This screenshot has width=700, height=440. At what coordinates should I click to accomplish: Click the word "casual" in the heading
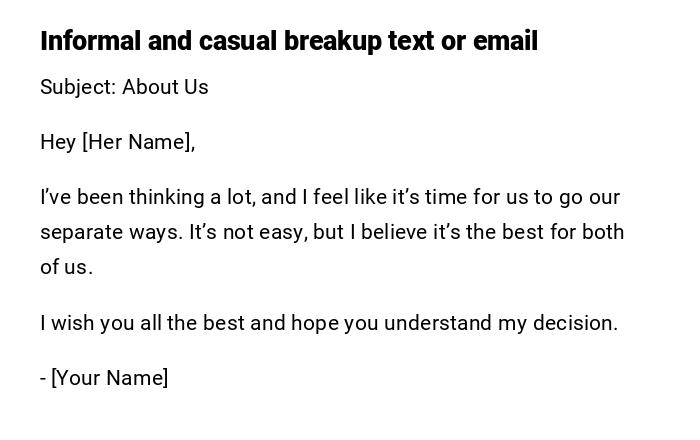point(237,41)
